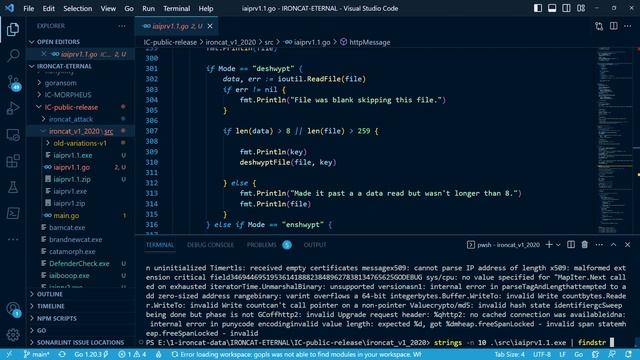Expand the goransom folder

[x=60, y=83]
